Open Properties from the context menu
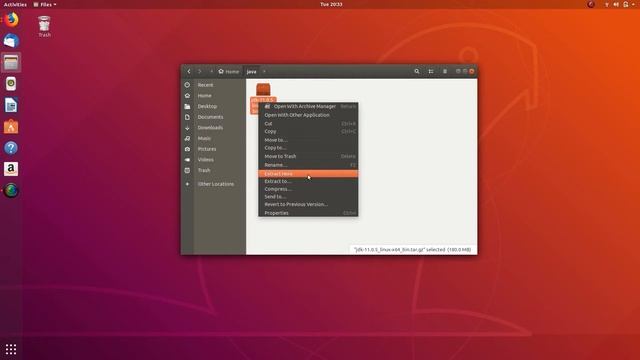This screenshot has height=360, width=640. tap(308, 213)
